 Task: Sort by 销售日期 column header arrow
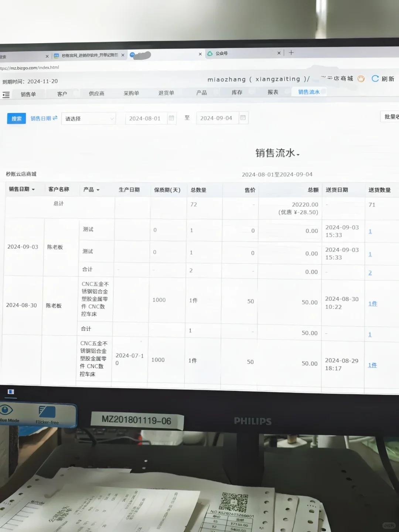pyautogui.click(x=33, y=190)
